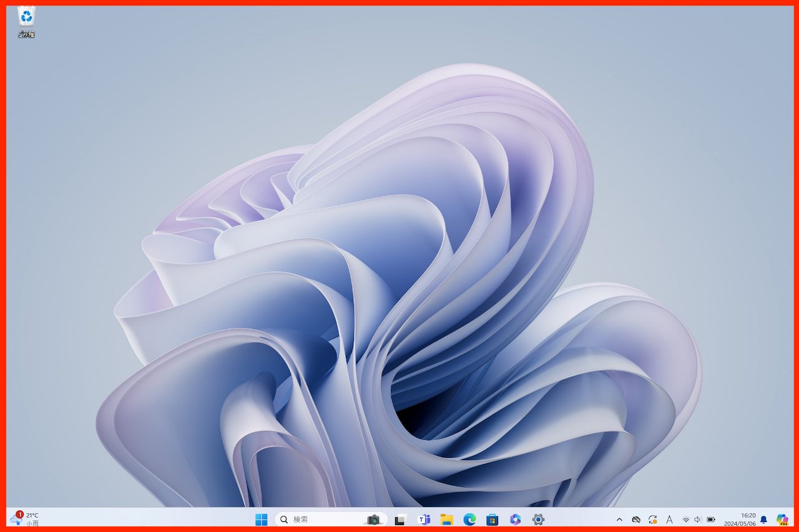Click the speaker volume tray icon
This screenshot has width=799, height=532.
point(698,519)
